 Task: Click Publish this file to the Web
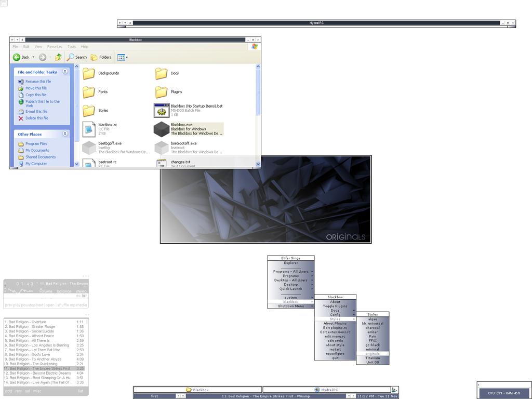(x=43, y=103)
